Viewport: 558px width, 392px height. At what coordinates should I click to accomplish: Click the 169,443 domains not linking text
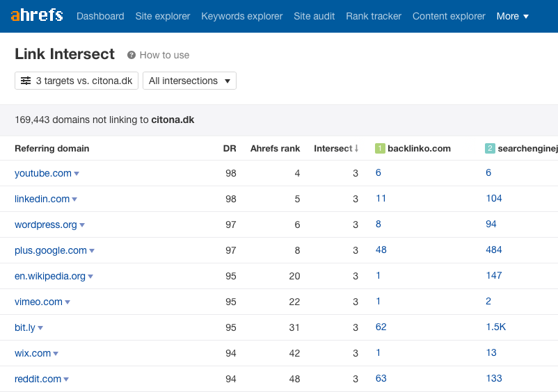(x=104, y=120)
